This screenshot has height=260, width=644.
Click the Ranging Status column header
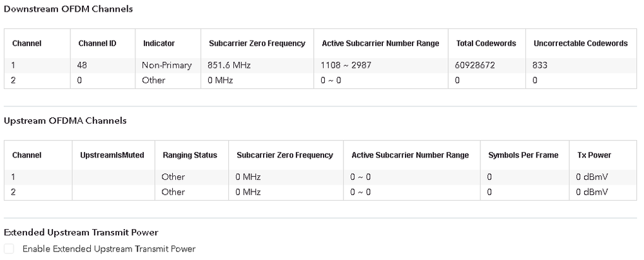click(190, 155)
